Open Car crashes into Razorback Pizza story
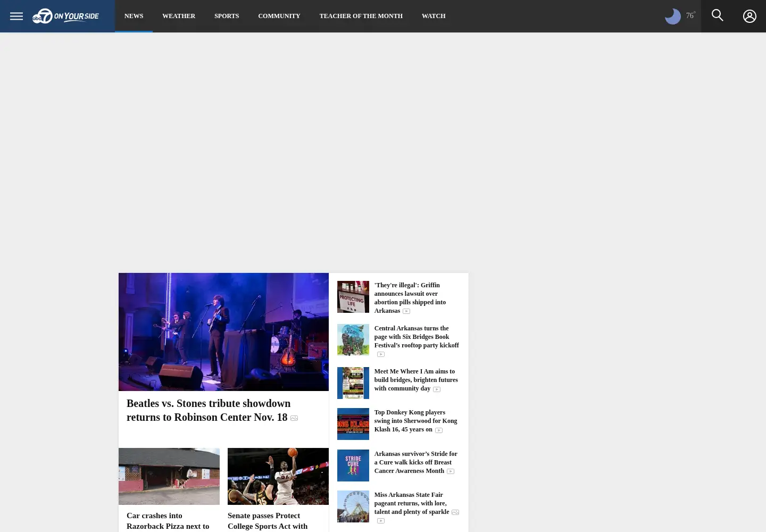 [168, 521]
